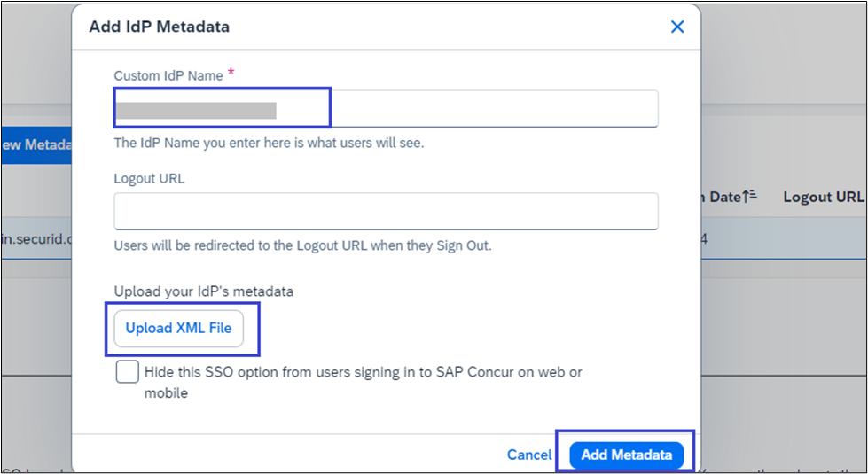Enable the Hide this SSO option checkbox
Screen dimensions: 868x474
tap(127, 372)
